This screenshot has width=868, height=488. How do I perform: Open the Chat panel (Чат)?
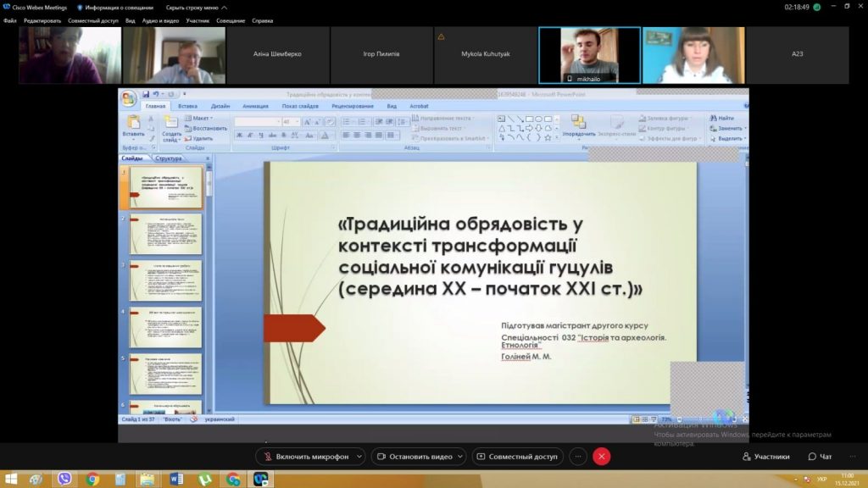[x=820, y=457]
